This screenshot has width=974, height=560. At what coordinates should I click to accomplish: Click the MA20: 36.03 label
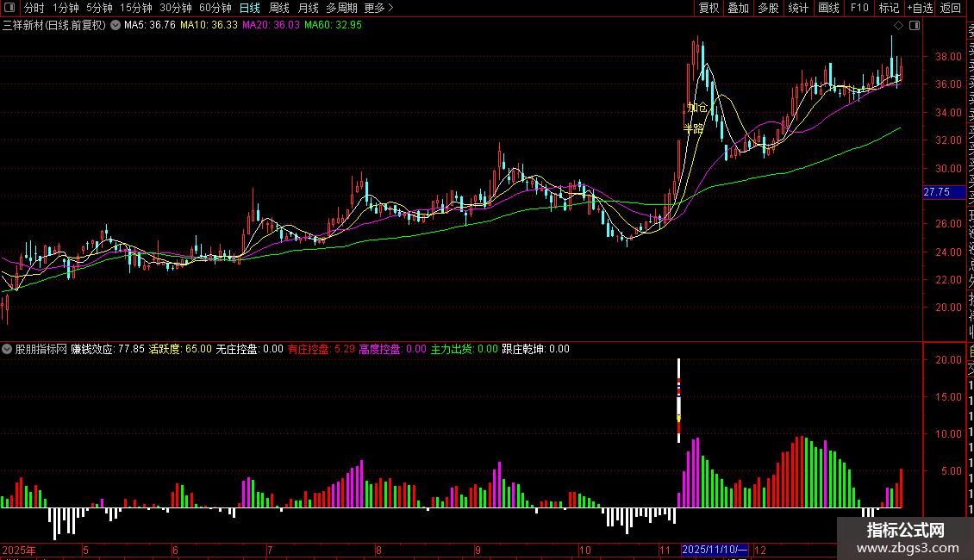pos(271,25)
